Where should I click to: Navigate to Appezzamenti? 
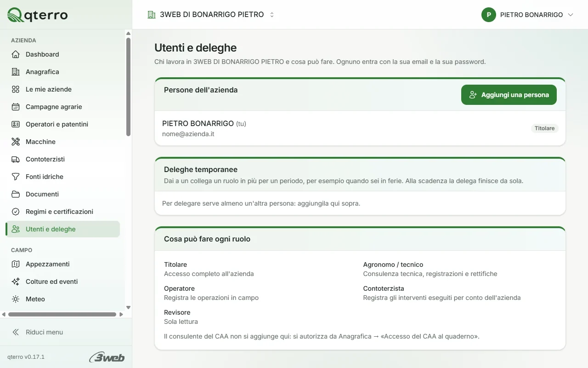[62, 264]
